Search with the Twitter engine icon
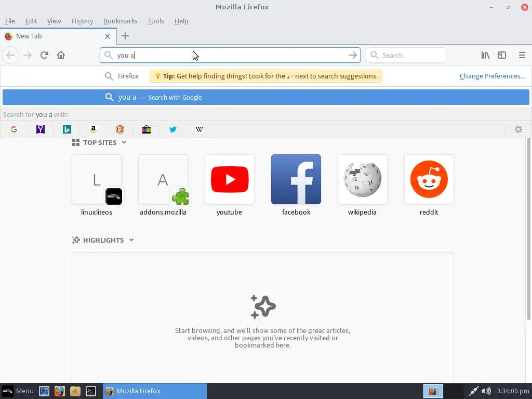532x399 pixels. 172,129
